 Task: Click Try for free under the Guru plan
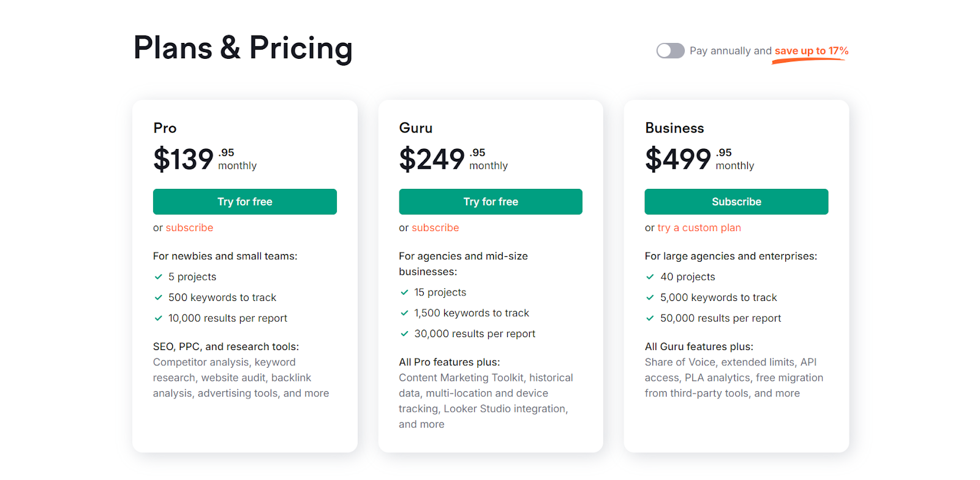[x=490, y=201]
